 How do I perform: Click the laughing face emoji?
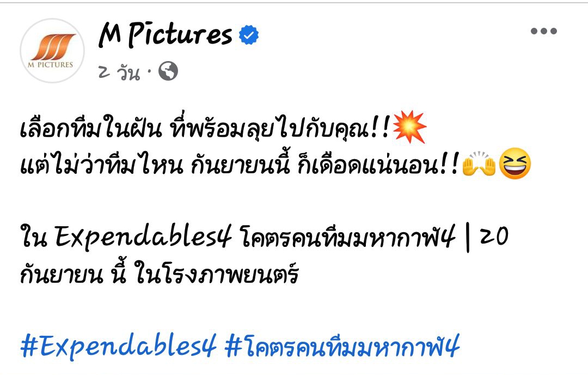[x=515, y=164]
